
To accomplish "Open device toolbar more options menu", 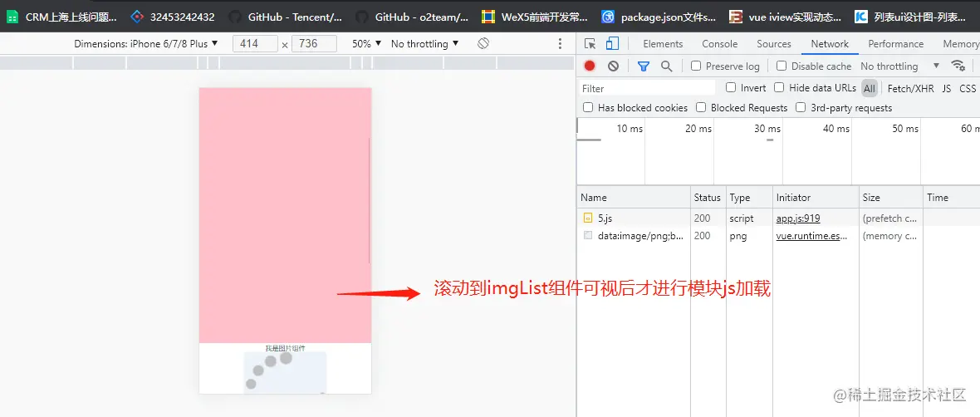I will coord(560,44).
